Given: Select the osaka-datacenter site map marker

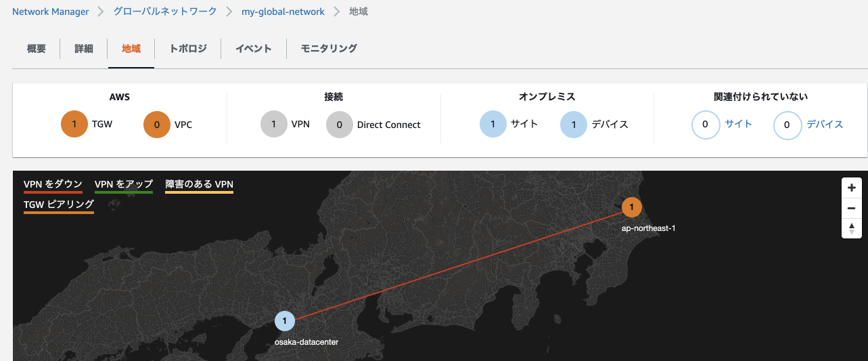Looking at the screenshot, I should coord(285,320).
